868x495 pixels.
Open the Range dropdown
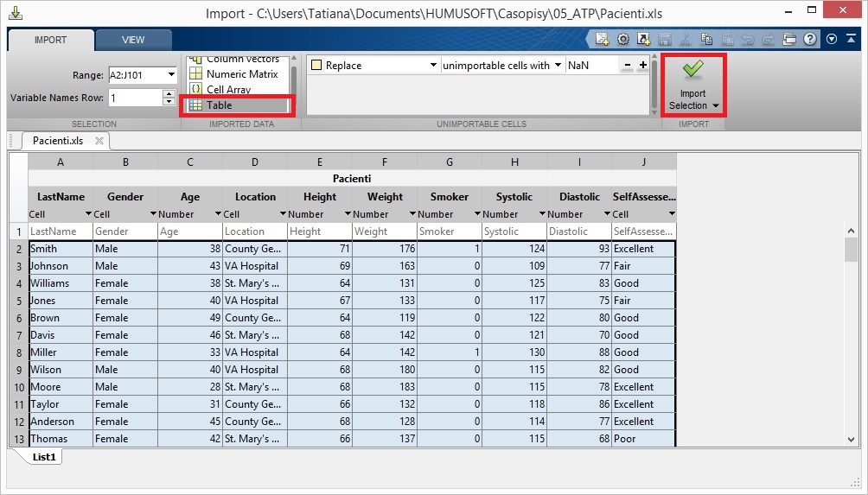[171, 74]
